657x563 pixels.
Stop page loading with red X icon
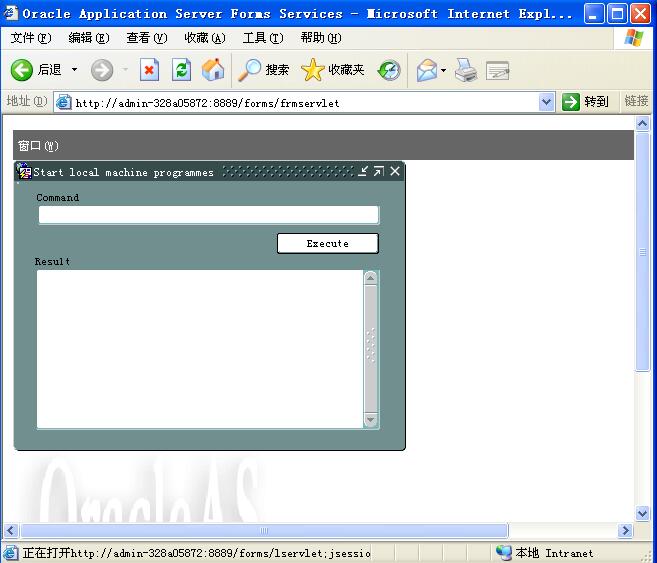coord(149,70)
